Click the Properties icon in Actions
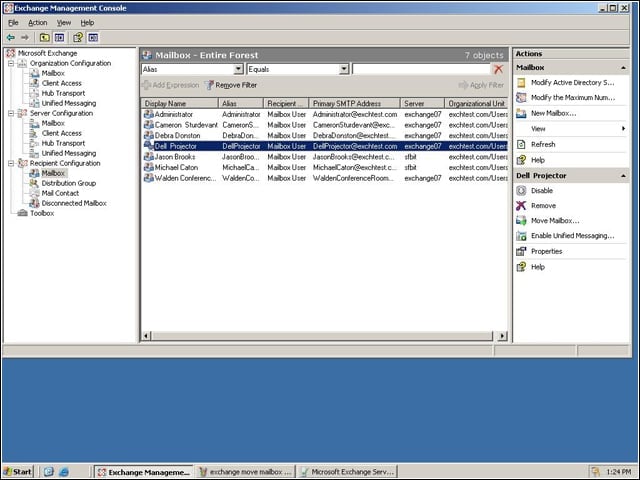640x480 pixels. click(521, 251)
